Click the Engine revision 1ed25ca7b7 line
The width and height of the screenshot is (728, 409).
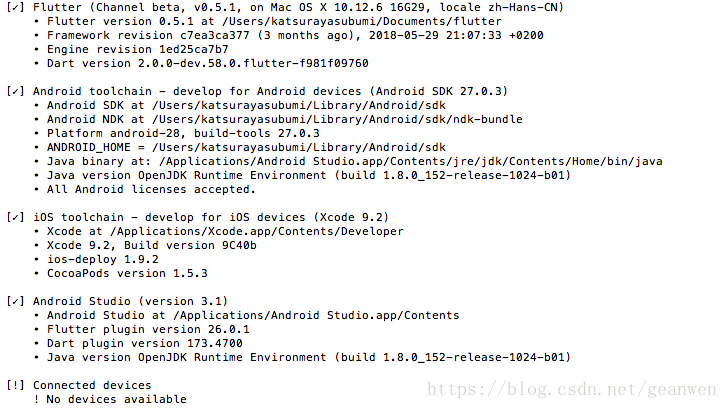pyautogui.click(x=138, y=49)
